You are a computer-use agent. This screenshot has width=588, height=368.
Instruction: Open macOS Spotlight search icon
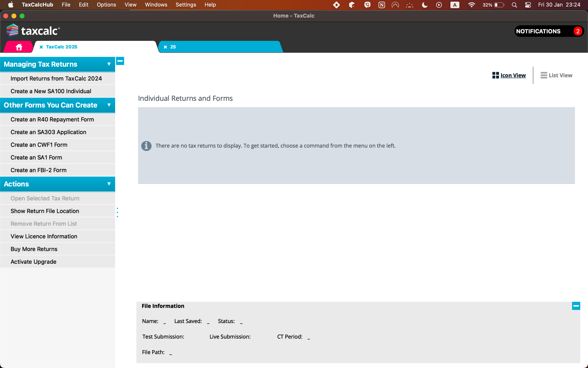coord(514,5)
